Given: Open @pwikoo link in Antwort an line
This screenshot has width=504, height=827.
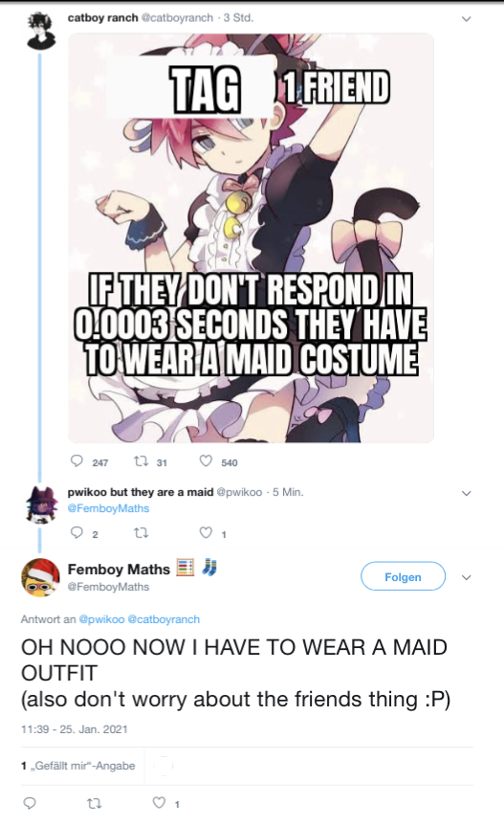Looking at the screenshot, I should tap(101, 619).
